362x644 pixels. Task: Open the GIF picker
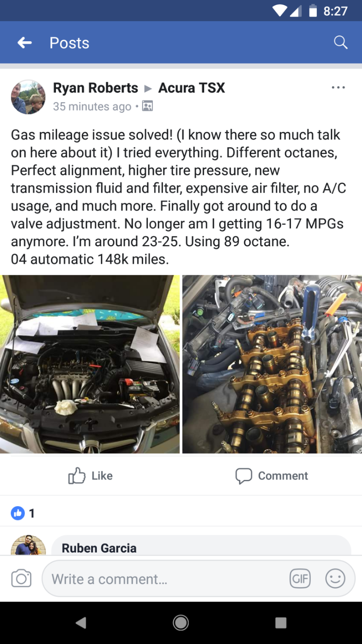pyautogui.click(x=300, y=579)
